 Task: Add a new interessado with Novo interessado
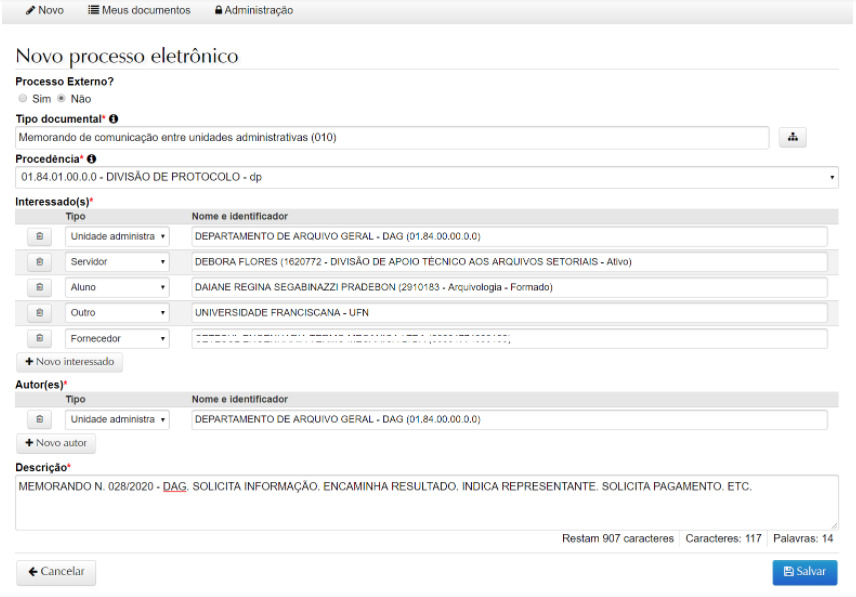(x=69, y=361)
